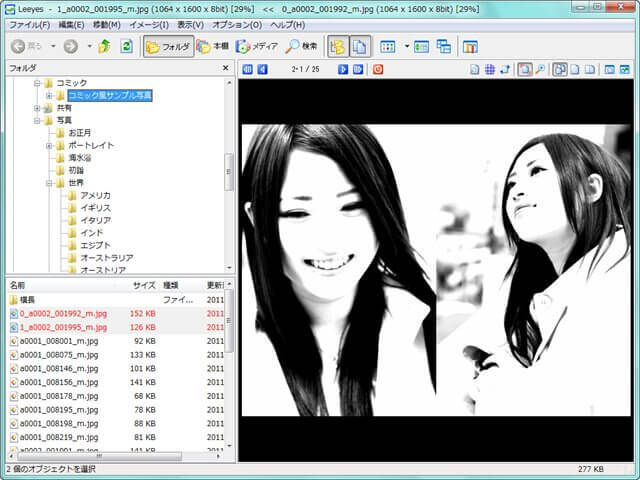Go to the next page in viewer
The width and height of the screenshot is (640, 480).
[x=343, y=69]
